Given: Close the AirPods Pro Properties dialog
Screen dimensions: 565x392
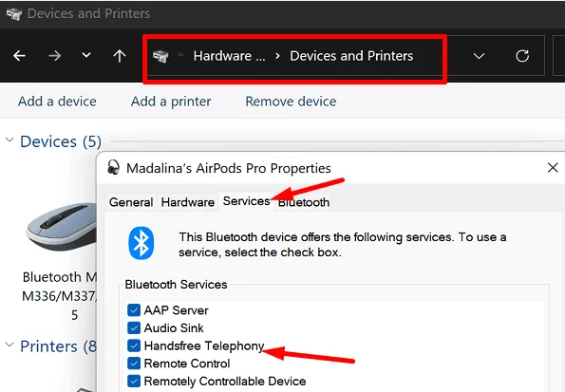Looking at the screenshot, I should [553, 167].
